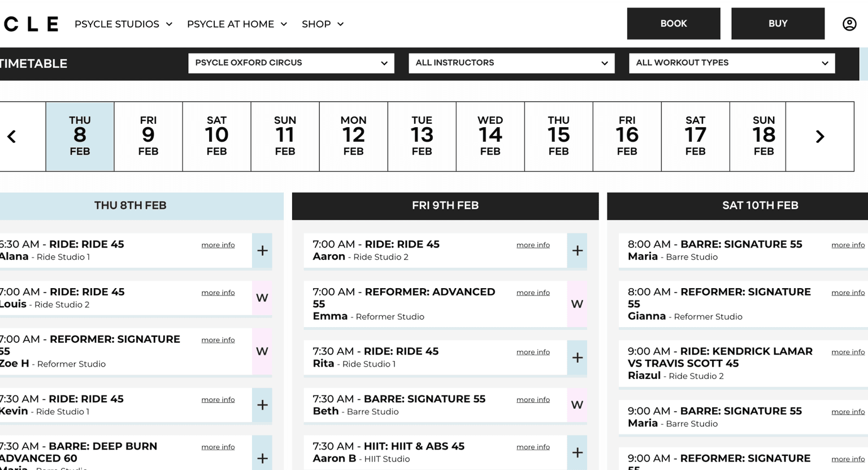Join waitlist for Beth's Barre Signature 55
Screen dimensions: 868x470
click(577, 405)
